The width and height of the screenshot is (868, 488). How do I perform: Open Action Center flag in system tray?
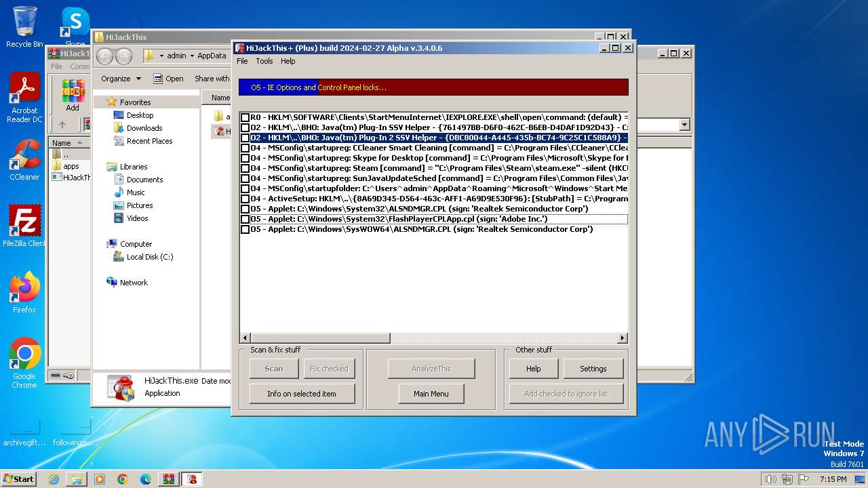(x=802, y=479)
